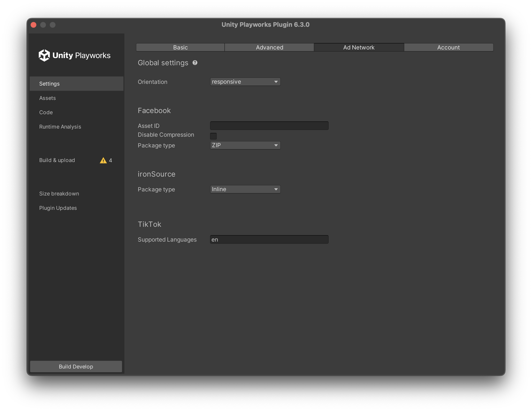Click the ironSource section heading

pos(156,174)
